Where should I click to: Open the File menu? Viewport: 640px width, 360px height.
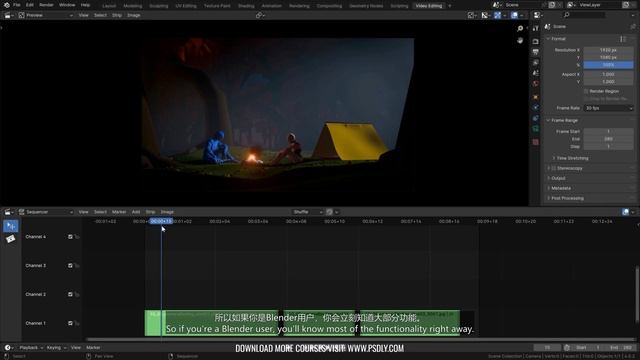[x=17, y=5]
